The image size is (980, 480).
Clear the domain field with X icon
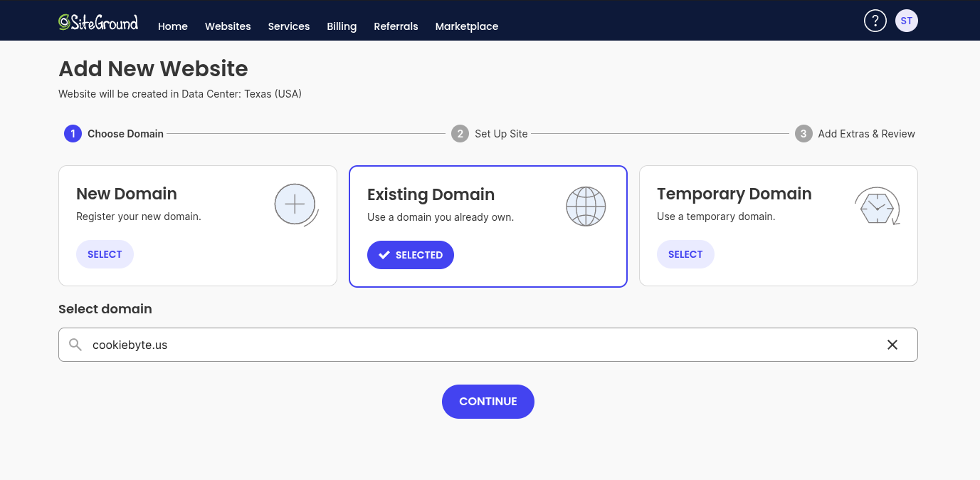892,345
